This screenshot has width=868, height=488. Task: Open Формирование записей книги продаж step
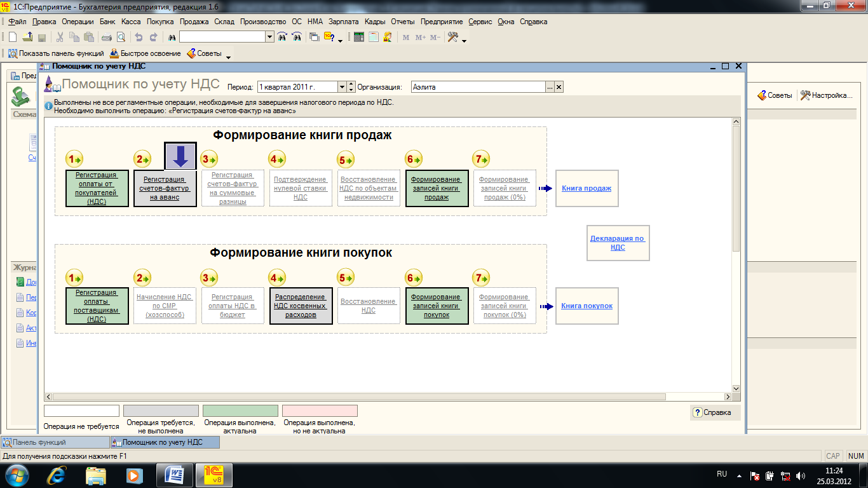pos(437,188)
